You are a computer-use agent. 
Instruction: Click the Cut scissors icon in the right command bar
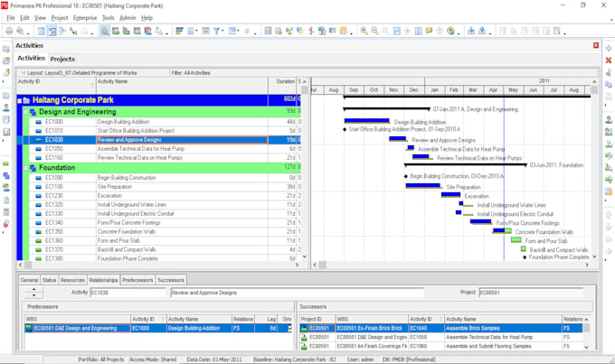609,72
